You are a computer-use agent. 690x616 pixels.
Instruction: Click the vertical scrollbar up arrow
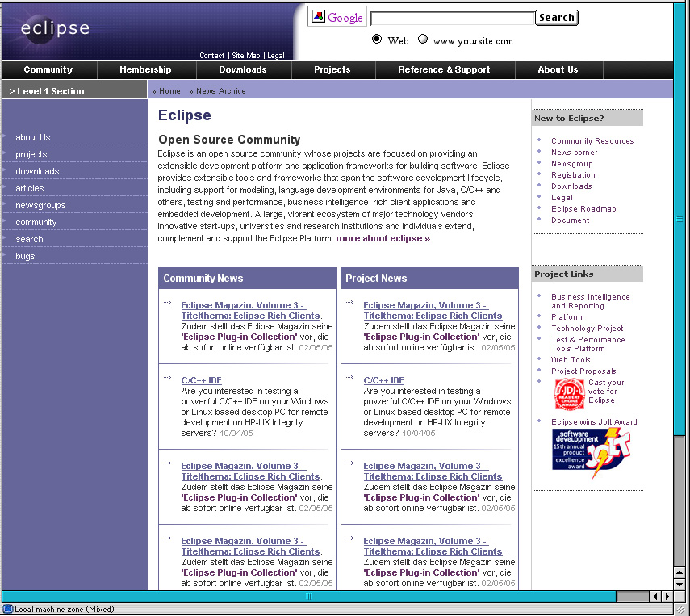[679, 573]
